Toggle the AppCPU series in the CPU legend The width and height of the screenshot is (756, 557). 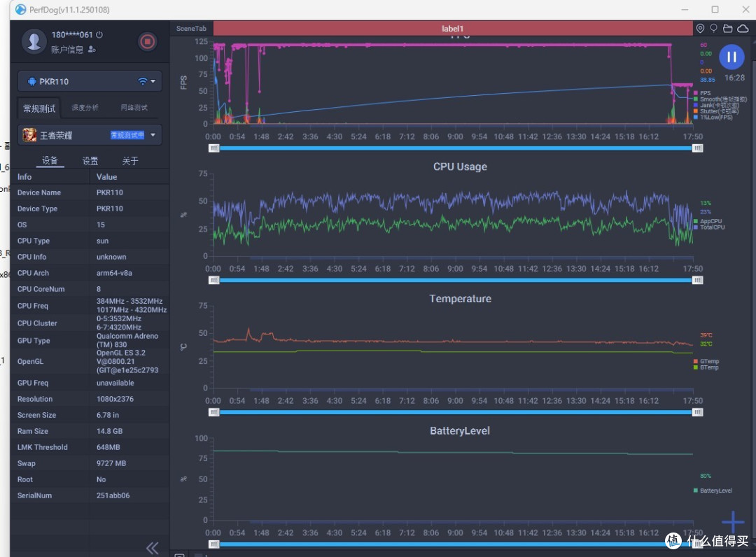pos(707,221)
